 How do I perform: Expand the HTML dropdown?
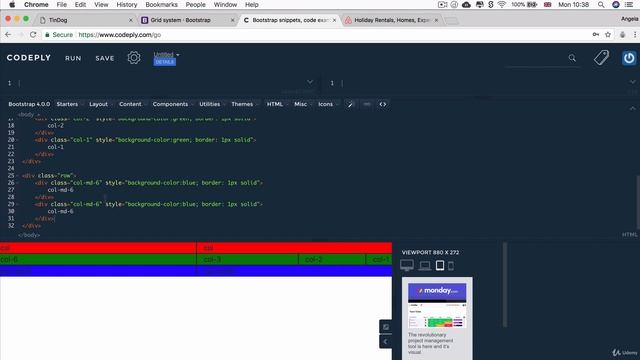click(277, 104)
